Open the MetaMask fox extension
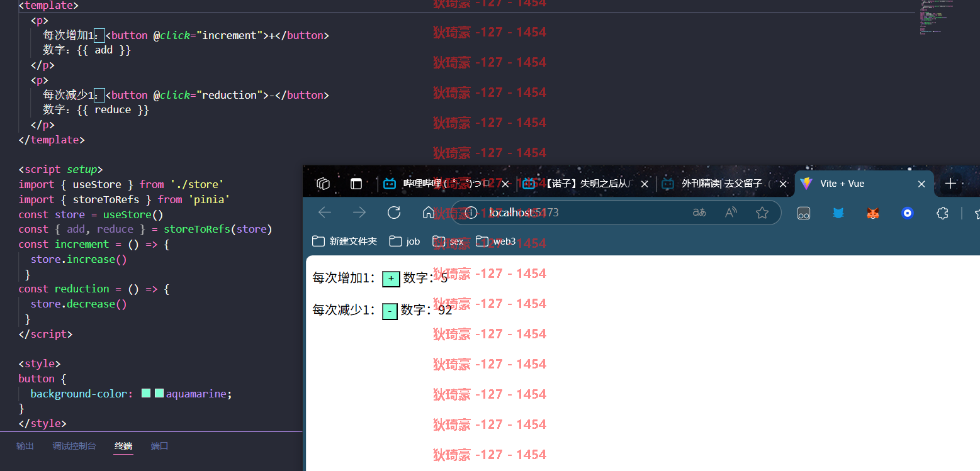Viewport: 980px width, 471px height. tap(873, 213)
